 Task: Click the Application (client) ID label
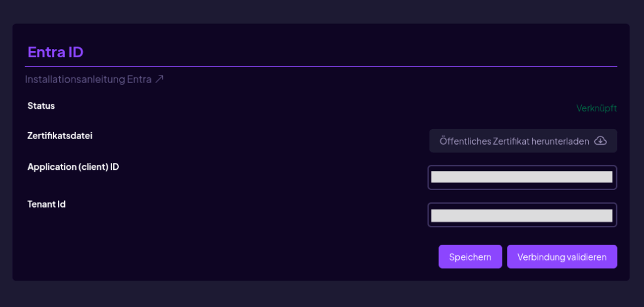(x=73, y=167)
